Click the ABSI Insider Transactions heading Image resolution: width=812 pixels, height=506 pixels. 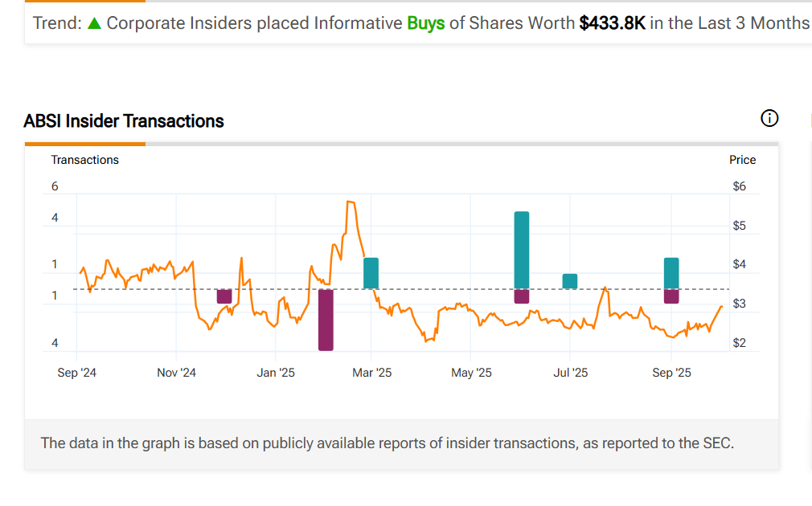point(124,121)
